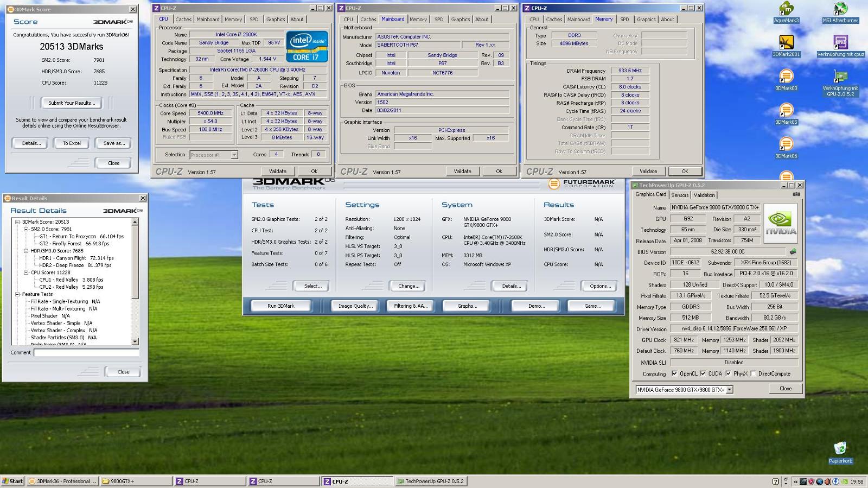
Task: Collapse the CPU Score: 11228 node
Action: (x=25, y=272)
